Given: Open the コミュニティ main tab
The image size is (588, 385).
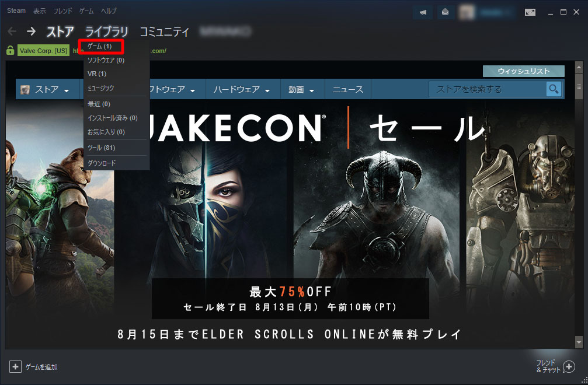Looking at the screenshot, I should [x=164, y=32].
